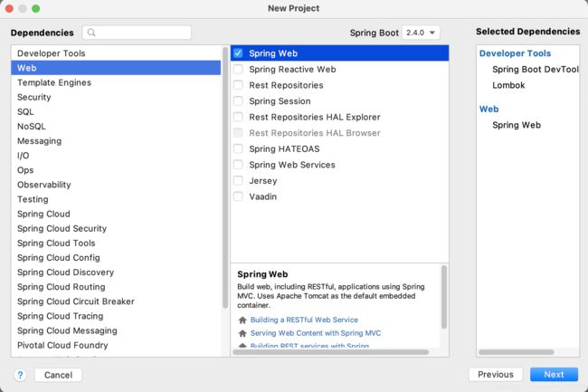588x392 pixels.
Task: Select the Template Engines category
Action: pyautogui.click(x=116, y=82)
